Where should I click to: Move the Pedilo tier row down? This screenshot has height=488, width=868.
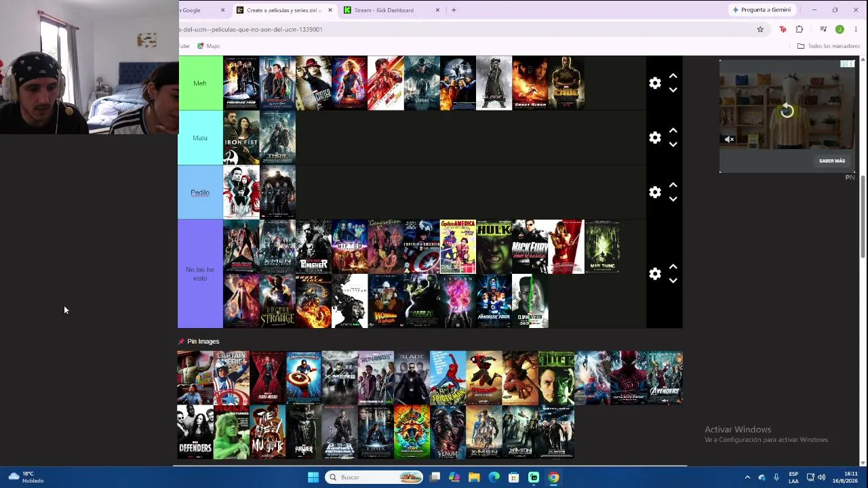[673, 199]
